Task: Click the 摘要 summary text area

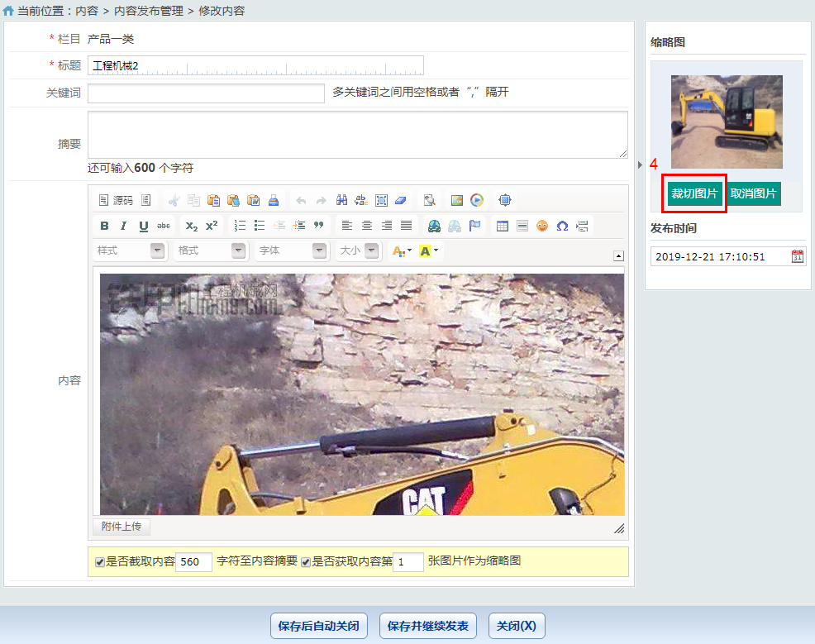Action: [x=358, y=135]
